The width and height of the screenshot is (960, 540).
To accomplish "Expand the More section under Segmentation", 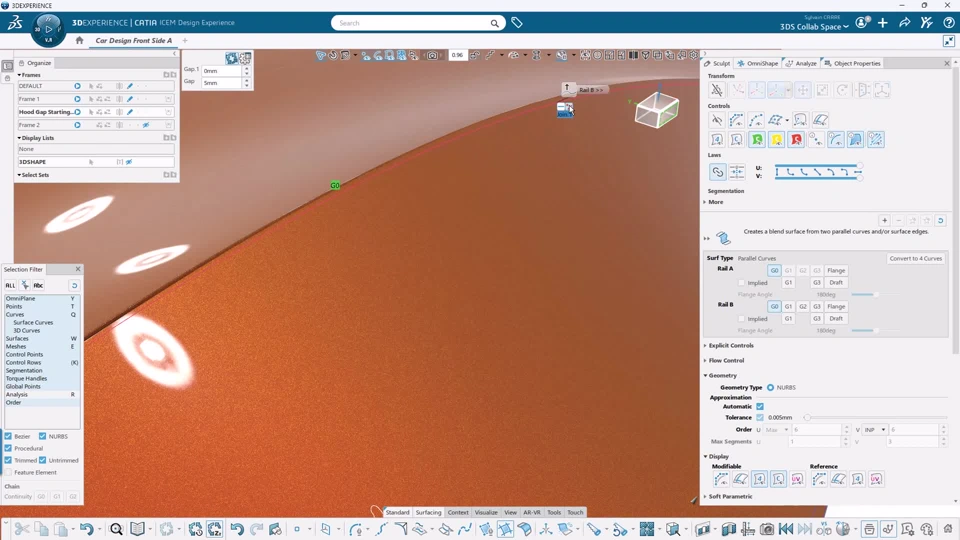I will 705,202.
